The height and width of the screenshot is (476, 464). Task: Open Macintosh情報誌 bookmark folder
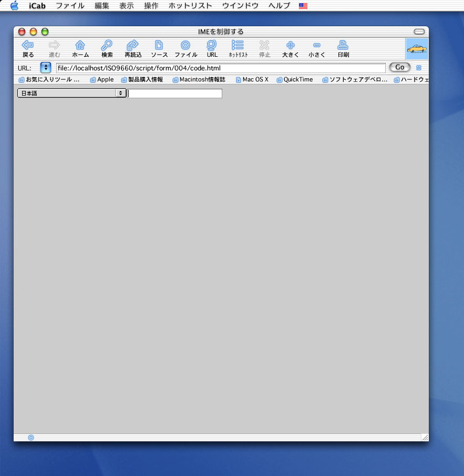tap(199, 79)
